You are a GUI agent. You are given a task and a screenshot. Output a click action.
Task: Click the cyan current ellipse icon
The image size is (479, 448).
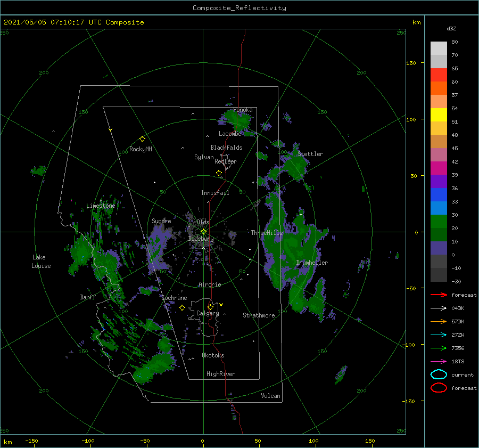(x=439, y=374)
